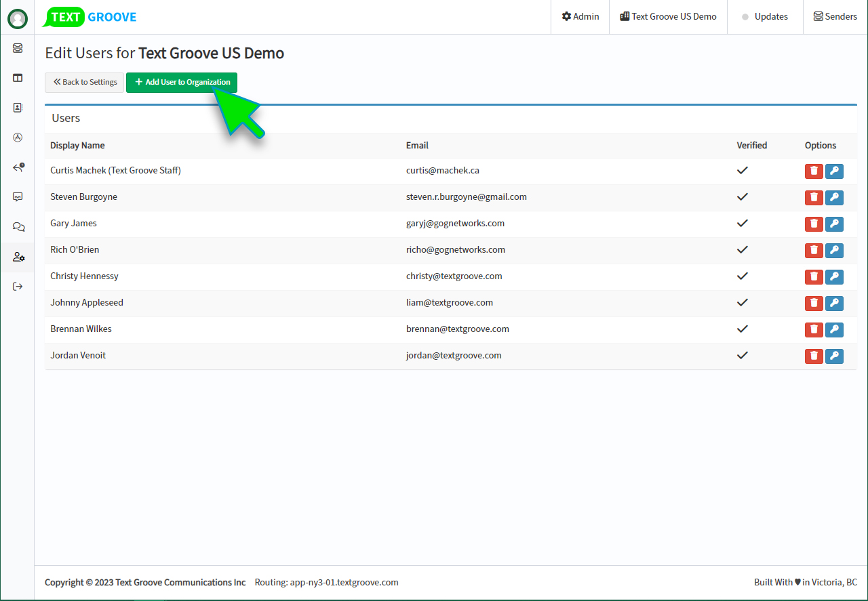
Task: Click key icon for Jordan Venoit
Action: click(834, 356)
